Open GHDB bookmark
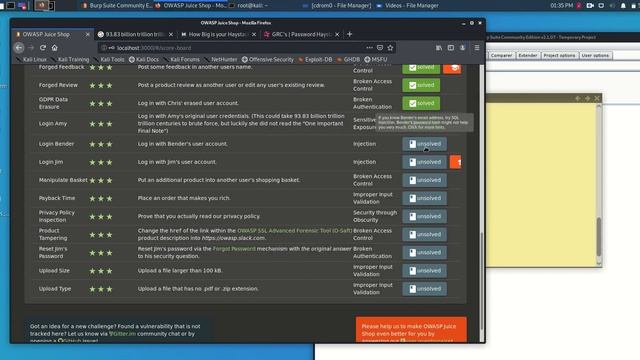 pos(349,60)
